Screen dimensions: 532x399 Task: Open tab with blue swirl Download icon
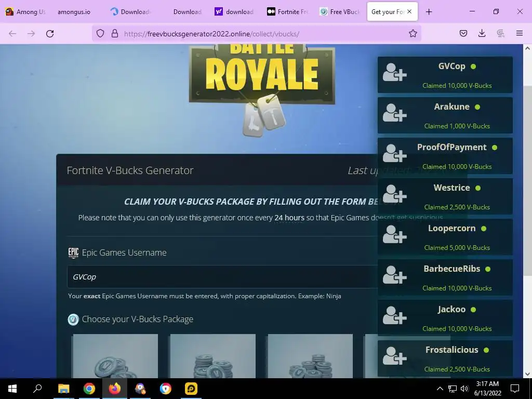(130, 12)
